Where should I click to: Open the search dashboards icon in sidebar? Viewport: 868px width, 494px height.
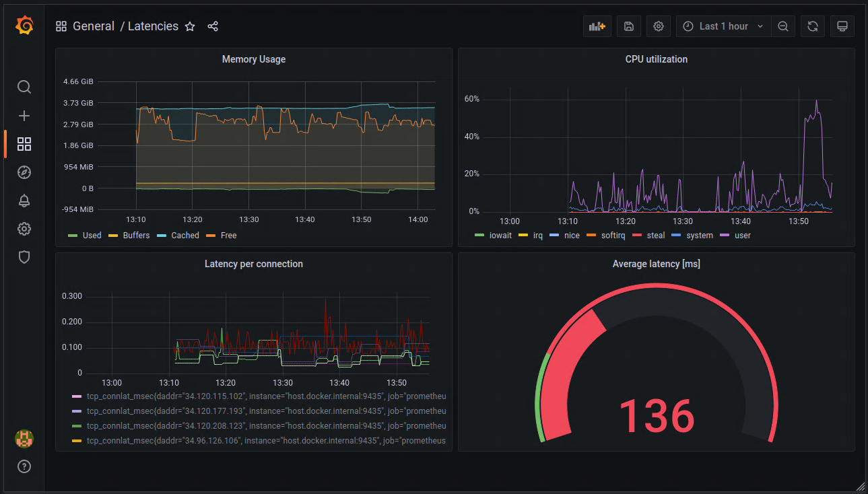(24, 87)
